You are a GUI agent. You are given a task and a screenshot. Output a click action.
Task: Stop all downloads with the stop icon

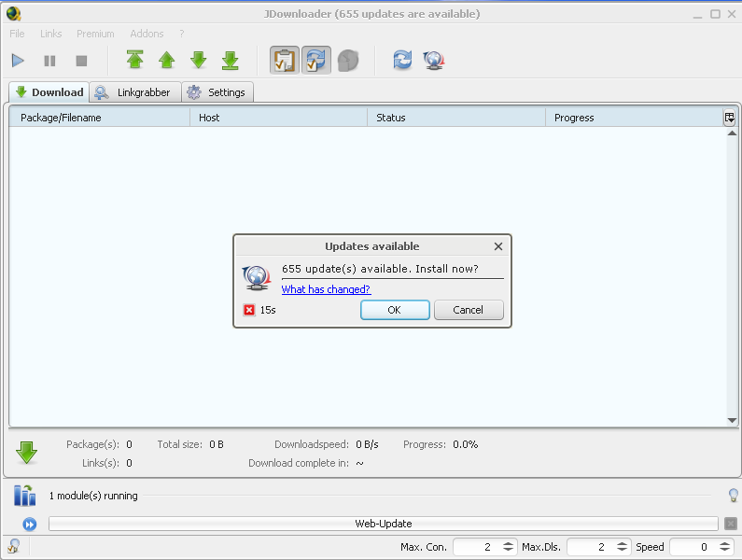click(x=81, y=61)
